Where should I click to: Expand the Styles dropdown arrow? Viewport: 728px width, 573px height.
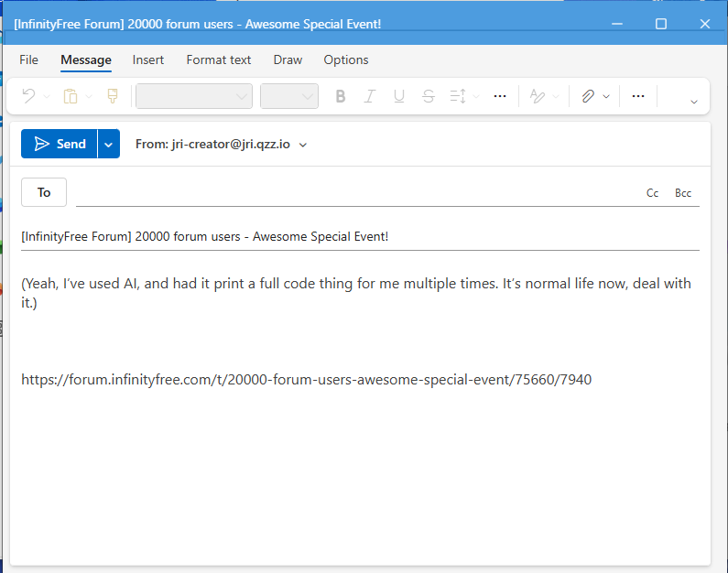coord(556,96)
